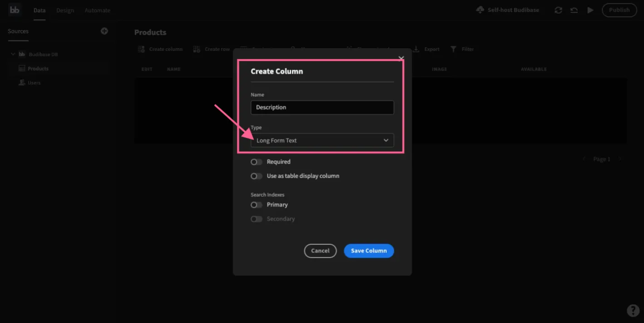Select the Products table in sidebar

click(38, 69)
